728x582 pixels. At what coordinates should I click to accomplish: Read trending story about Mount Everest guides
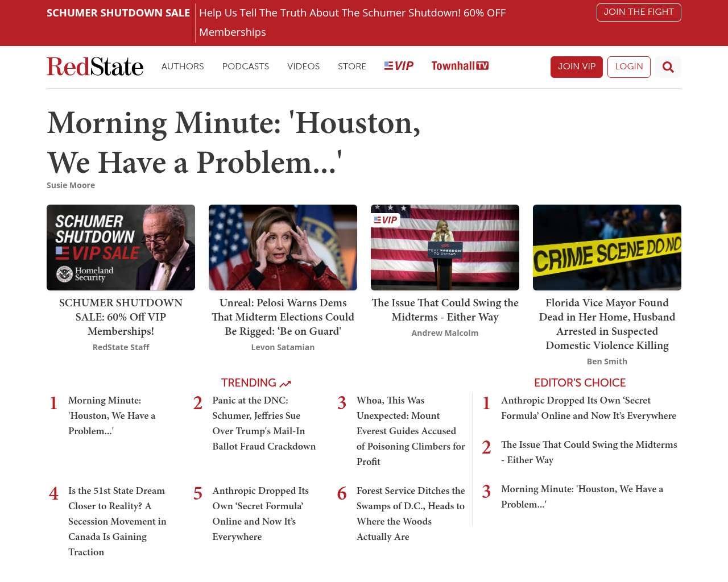[410, 431]
